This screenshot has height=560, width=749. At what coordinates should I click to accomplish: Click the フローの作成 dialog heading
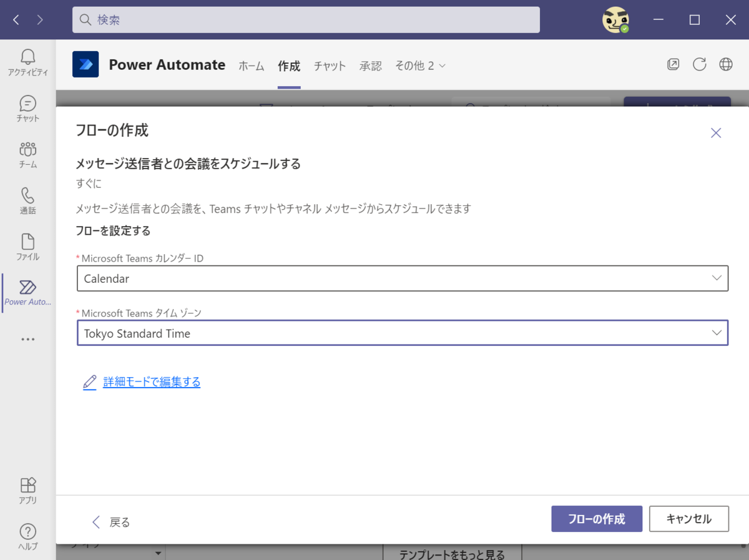(112, 130)
